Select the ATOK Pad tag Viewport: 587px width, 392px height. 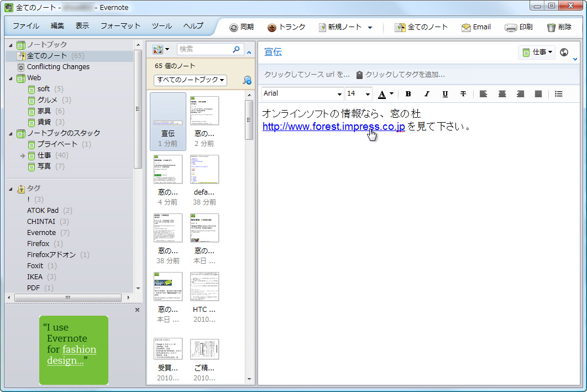[x=43, y=211]
